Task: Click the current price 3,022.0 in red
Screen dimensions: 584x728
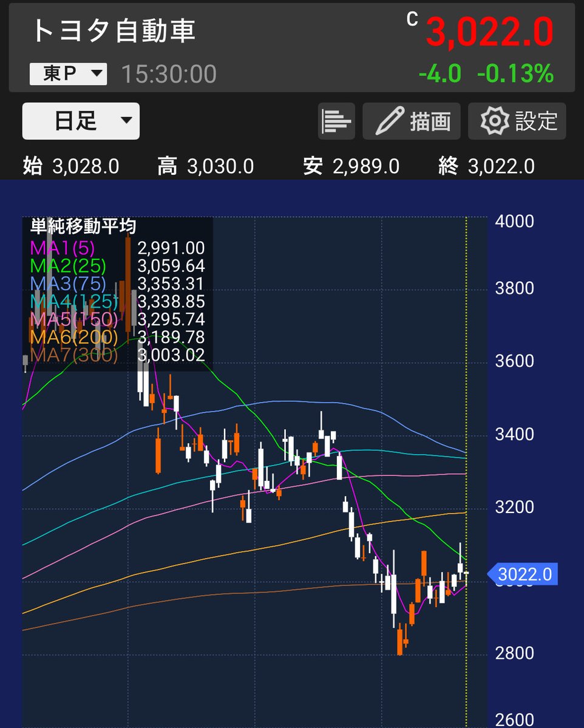Action: click(490, 32)
